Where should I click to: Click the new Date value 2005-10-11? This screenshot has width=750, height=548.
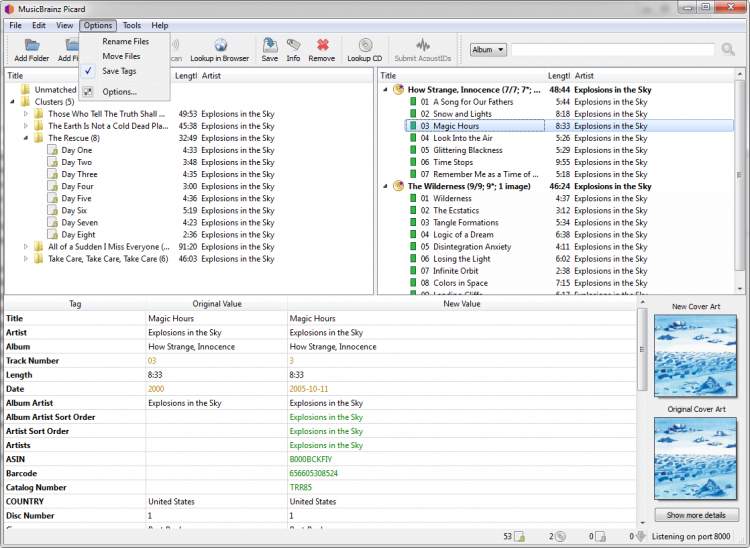click(309, 389)
